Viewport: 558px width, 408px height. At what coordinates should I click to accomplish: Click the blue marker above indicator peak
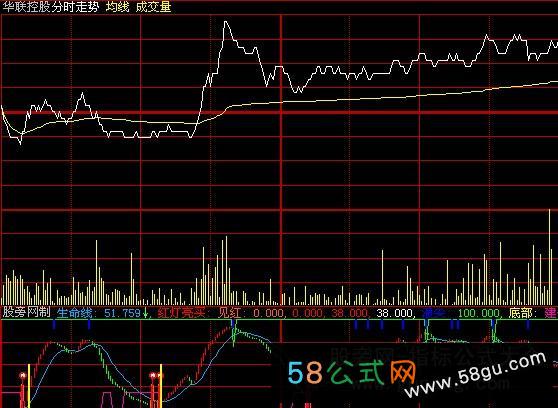click(x=233, y=324)
